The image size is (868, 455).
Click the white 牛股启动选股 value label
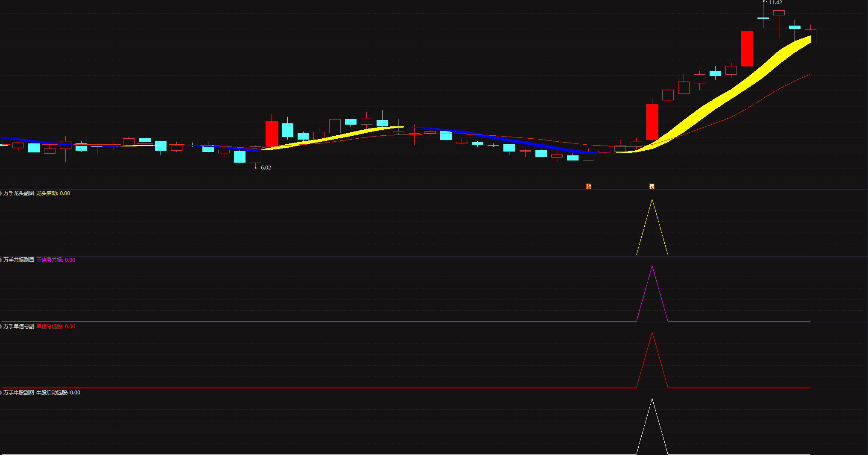(x=58, y=393)
